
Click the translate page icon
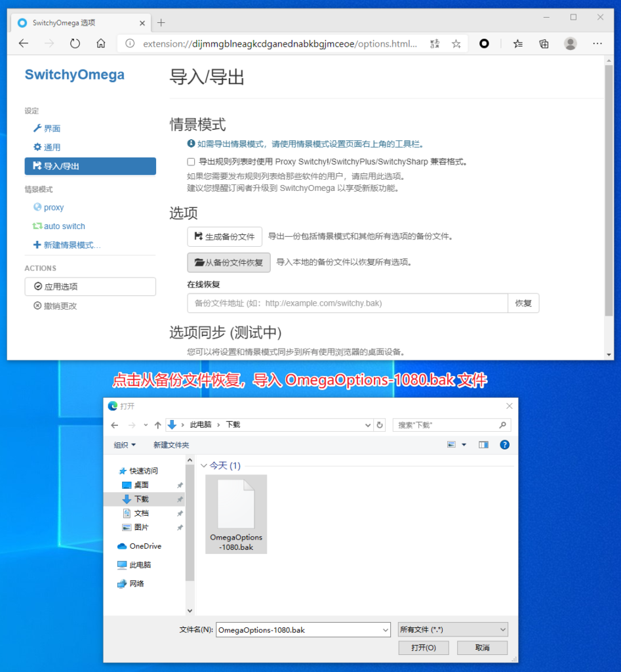pos(434,44)
